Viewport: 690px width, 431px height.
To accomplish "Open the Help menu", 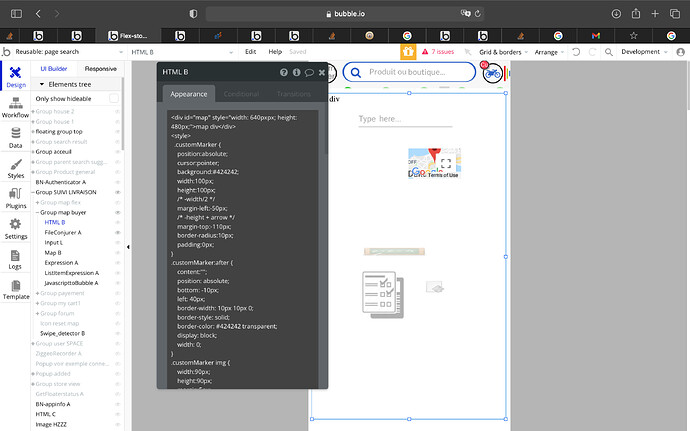I will click(275, 52).
